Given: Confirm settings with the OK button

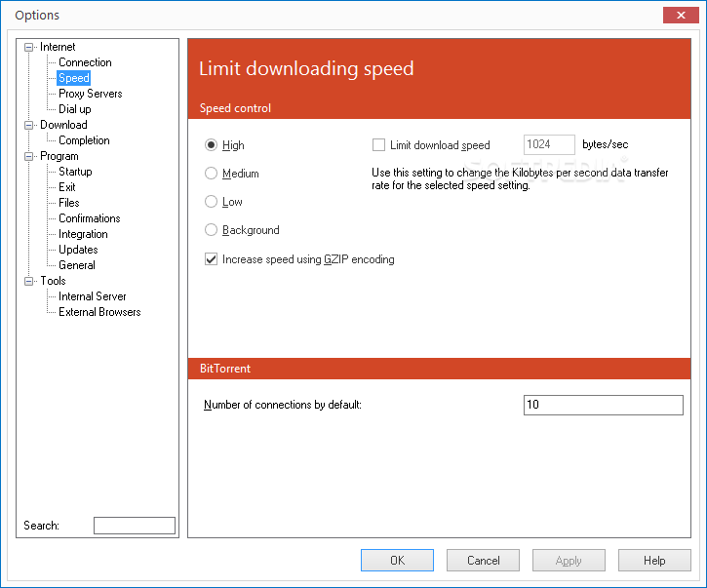Looking at the screenshot, I should point(397,560).
